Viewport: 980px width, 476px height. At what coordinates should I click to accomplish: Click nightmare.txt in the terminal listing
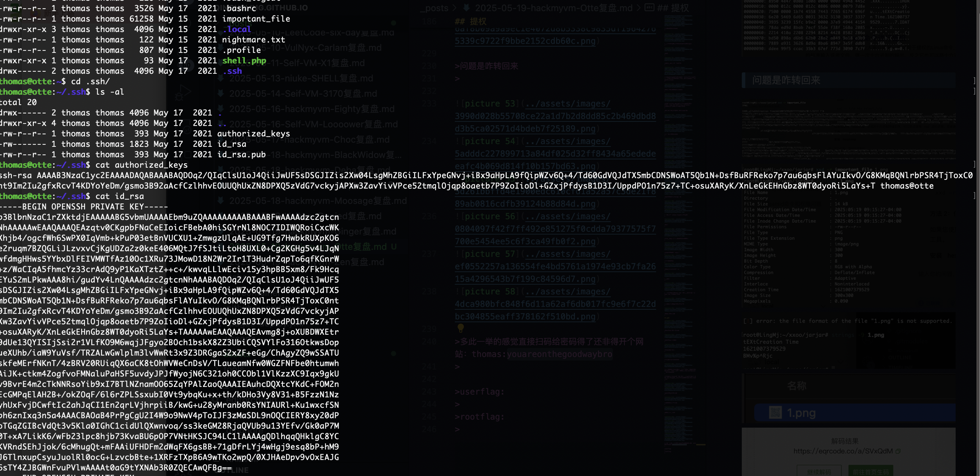click(x=254, y=40)
